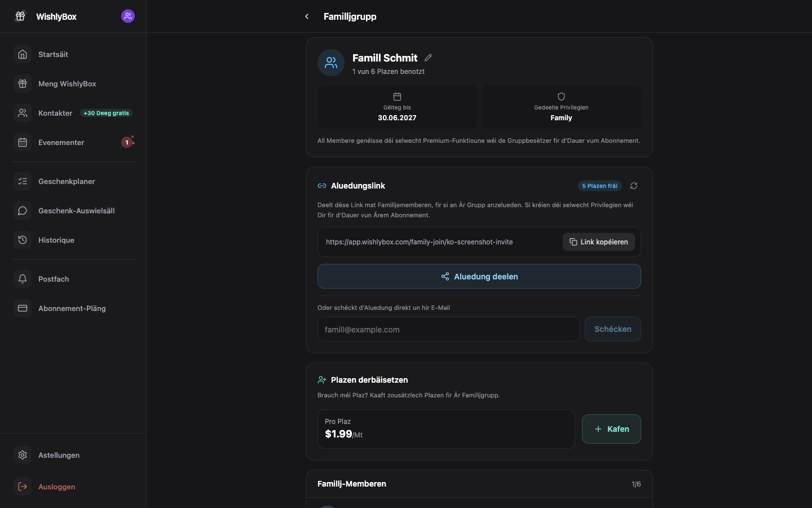Open Postfach inbox
Viewport: 812px width, 508px height.
(73, 279)
